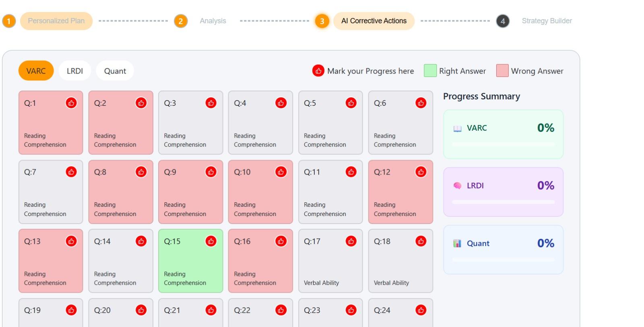Click thumbs-up icon on Q:19 card

point(71,310)
